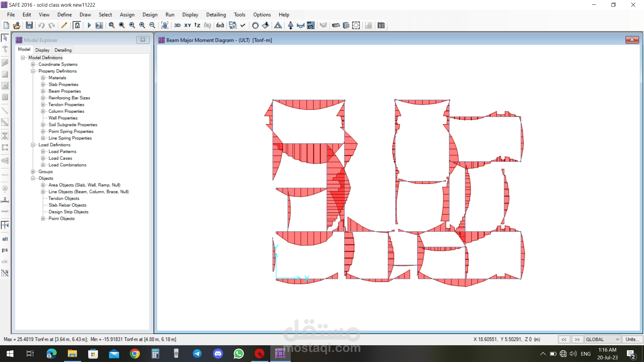Click the >> next button in status bar
Screen dimensions: 644x362
577,339
